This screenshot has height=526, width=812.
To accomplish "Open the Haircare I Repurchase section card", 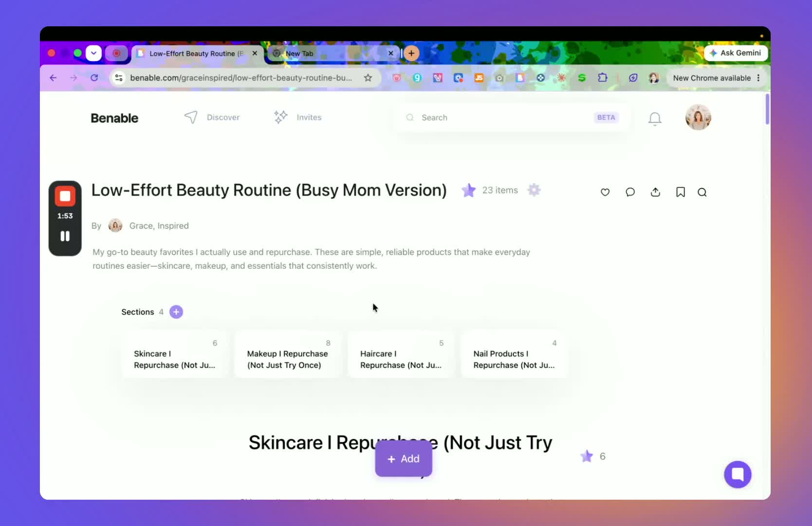I will pos(401,354).
